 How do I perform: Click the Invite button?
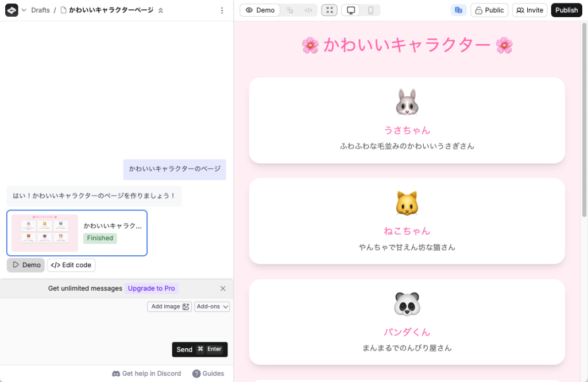tap(529, 10)
